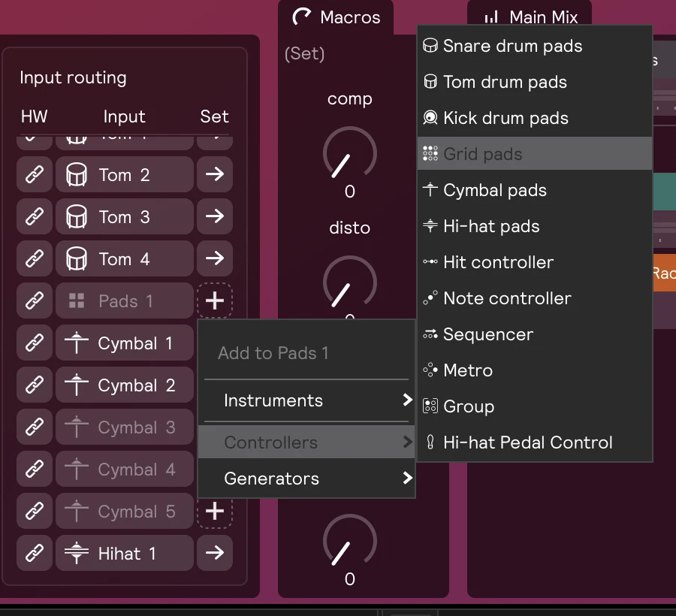Image resolution: width=676 pixels, height=616 pixels.
Task: Switch to the Macros tab
Action: point(336,17)
